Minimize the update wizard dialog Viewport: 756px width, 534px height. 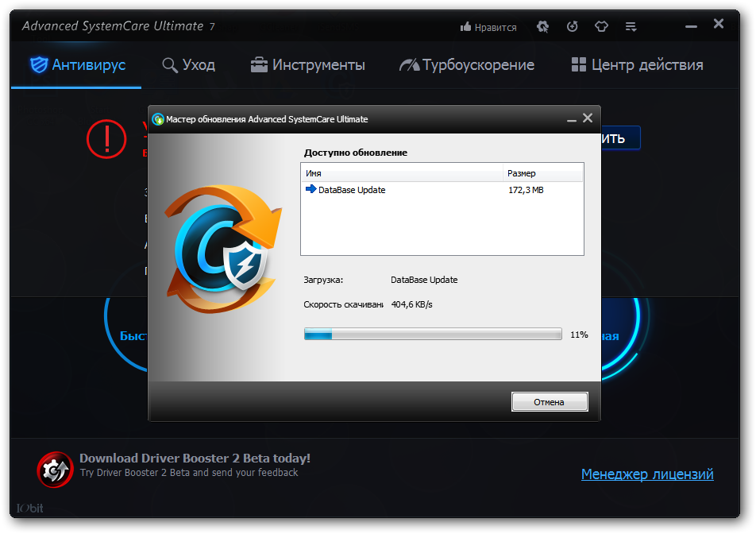[x=572, y=119]
